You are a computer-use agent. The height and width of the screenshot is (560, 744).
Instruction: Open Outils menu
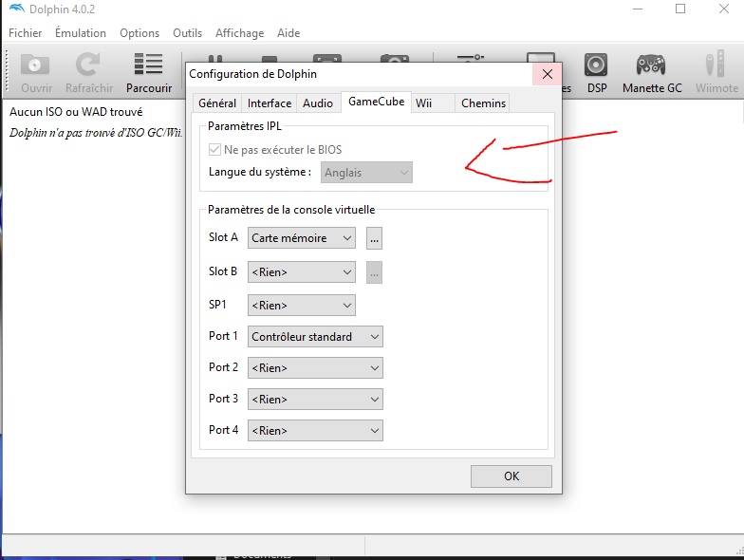tap(188, 32)
